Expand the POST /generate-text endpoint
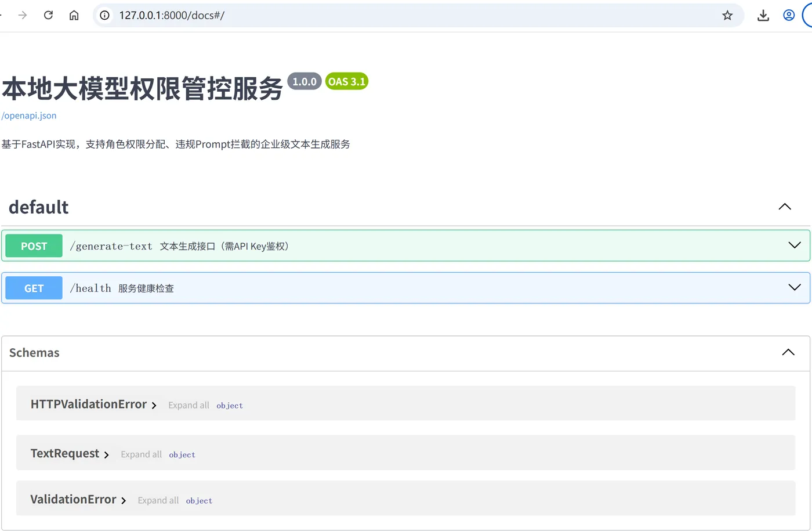This screenshot has width=812, height=531. coord(794,245)
